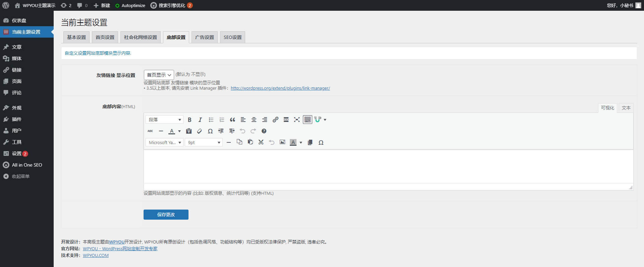Switch editor to fullscreen mode

click(297, 120)
